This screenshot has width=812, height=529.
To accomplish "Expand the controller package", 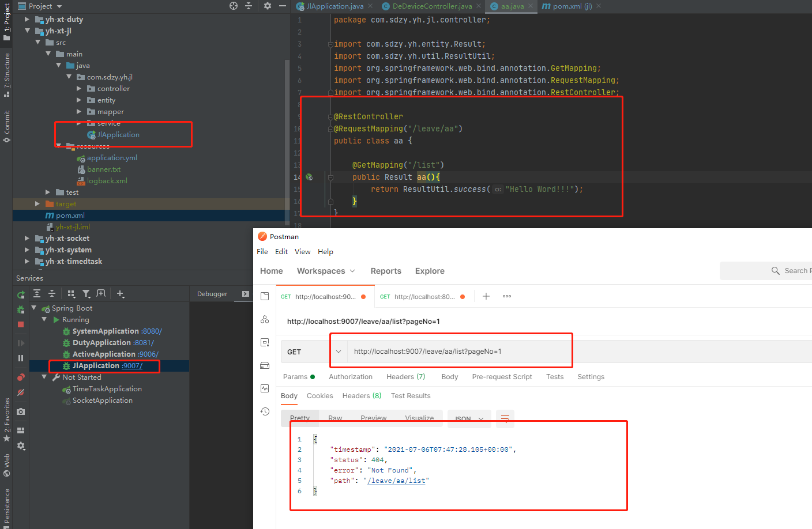I will (x=79, y=88).
